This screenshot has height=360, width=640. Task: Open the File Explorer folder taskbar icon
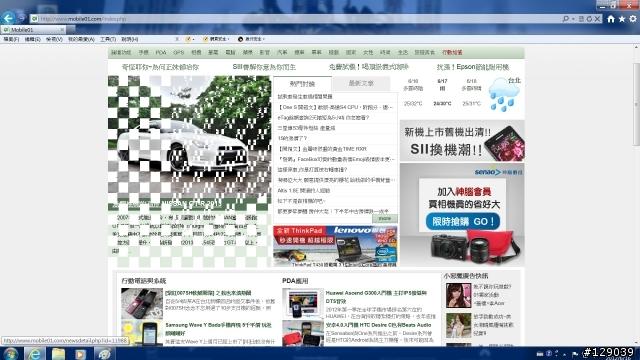pyautogui.click(x=58, y=353)
